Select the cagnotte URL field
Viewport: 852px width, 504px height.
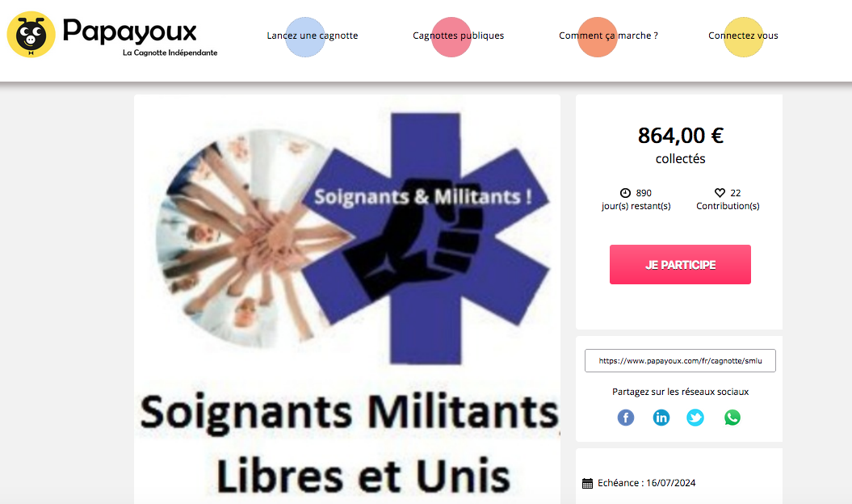click(x=680, y=361)
